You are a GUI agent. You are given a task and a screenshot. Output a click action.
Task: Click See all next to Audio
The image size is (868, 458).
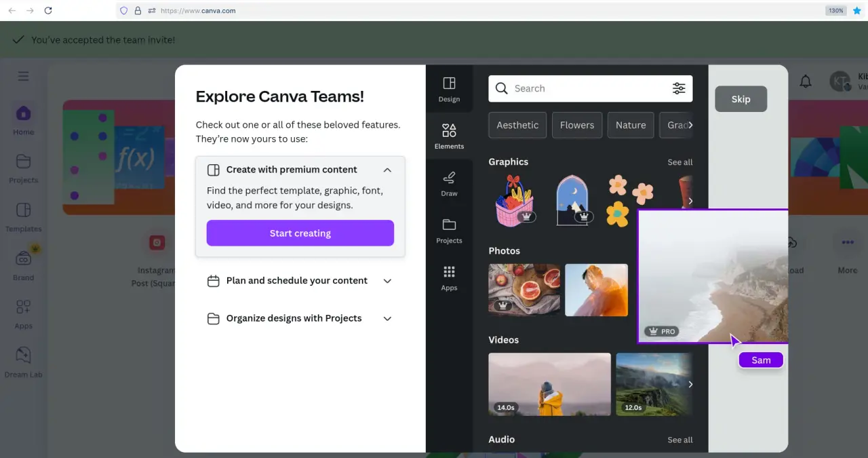click(679, 440)
